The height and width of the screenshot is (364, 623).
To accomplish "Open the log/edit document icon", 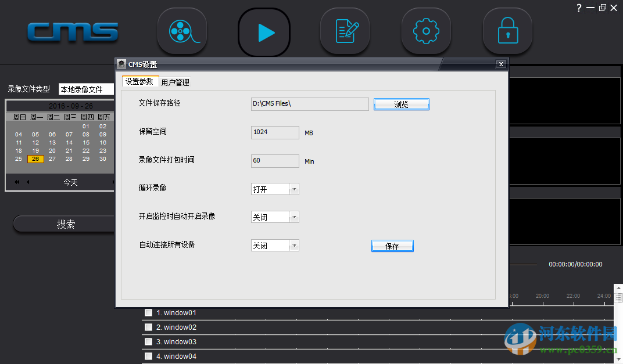I will (345, 32).
